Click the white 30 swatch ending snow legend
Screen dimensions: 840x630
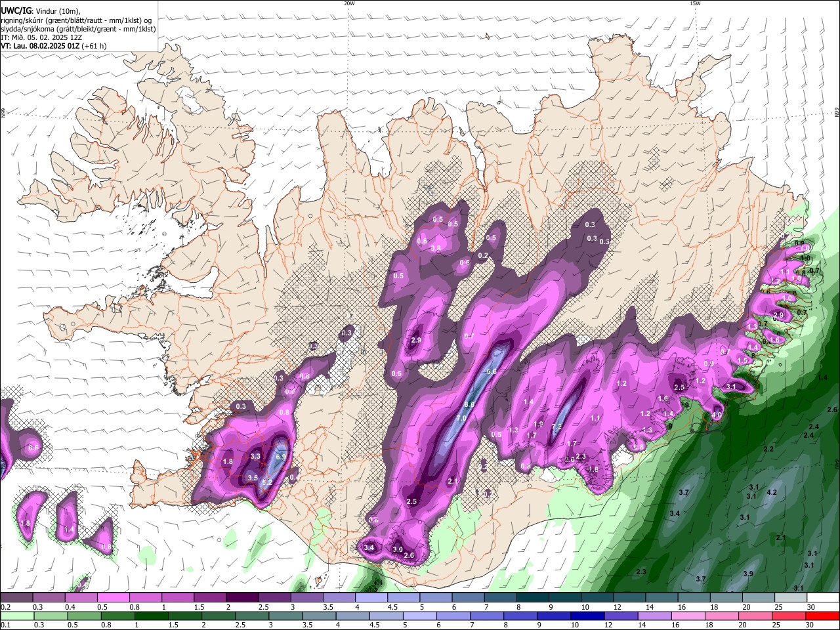click(824, 598)
